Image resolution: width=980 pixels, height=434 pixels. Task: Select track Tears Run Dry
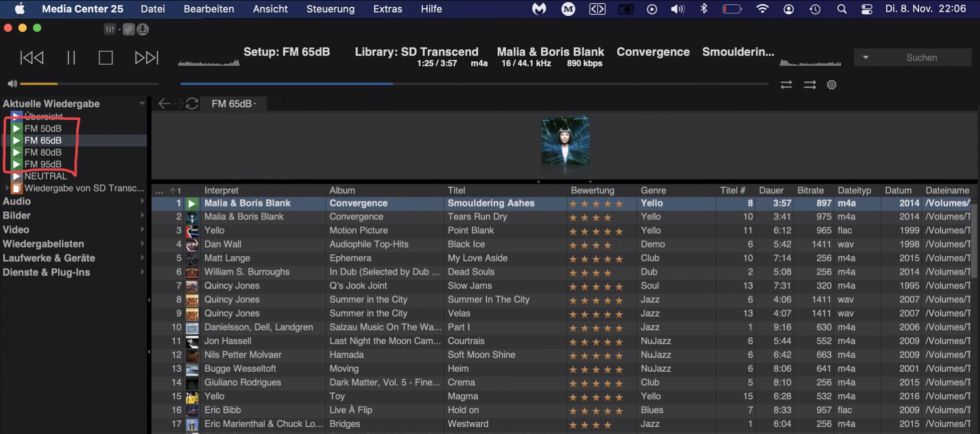pyautogui.click(x=477, y=217)
